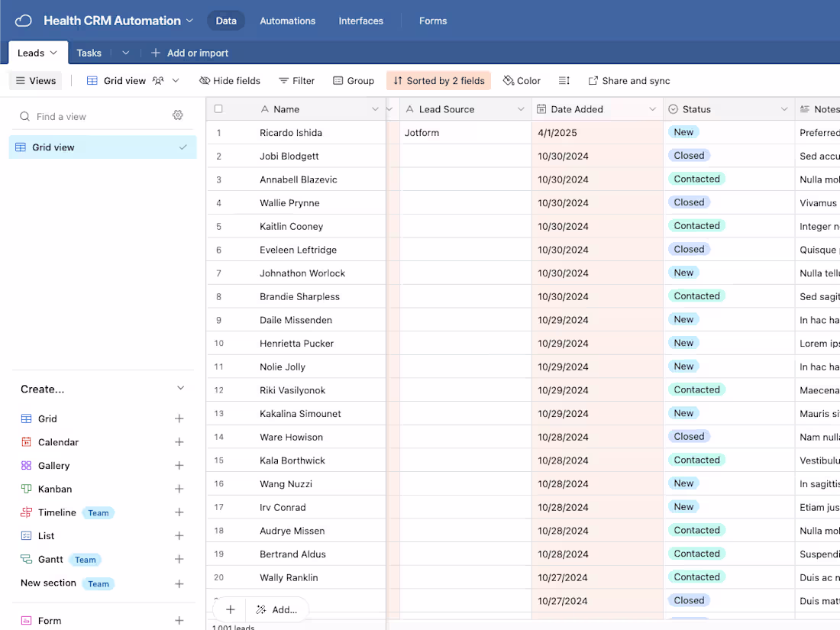This screenshot has height=630, width=840.
Task: Open the Color options
Action: 522,80
